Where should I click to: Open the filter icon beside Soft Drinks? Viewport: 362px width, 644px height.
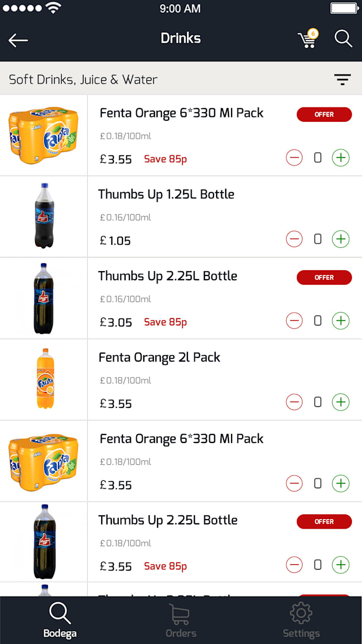(x=342, y=80)
